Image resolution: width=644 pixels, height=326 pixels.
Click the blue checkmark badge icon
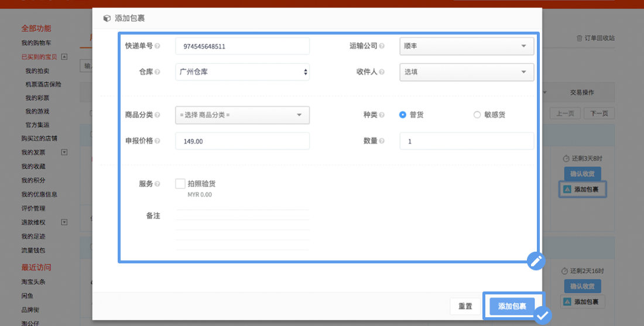point(543,316)
